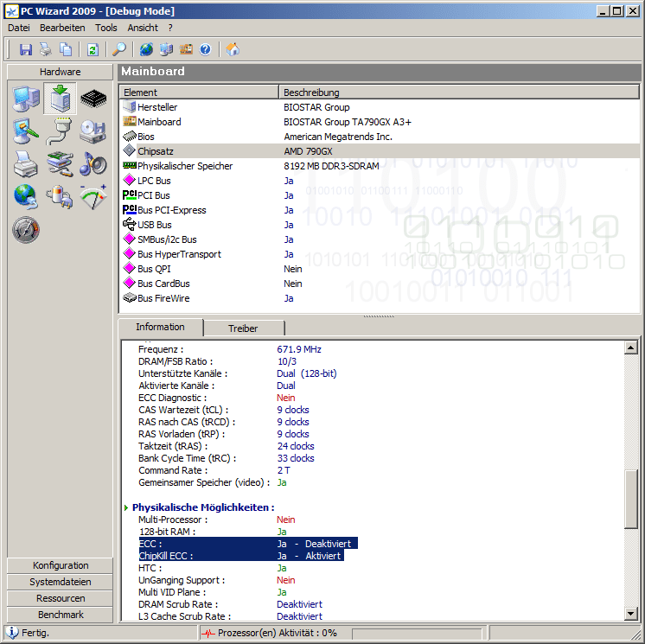
Task: Sort by the Element column header
Action: [x=199, y=92]
